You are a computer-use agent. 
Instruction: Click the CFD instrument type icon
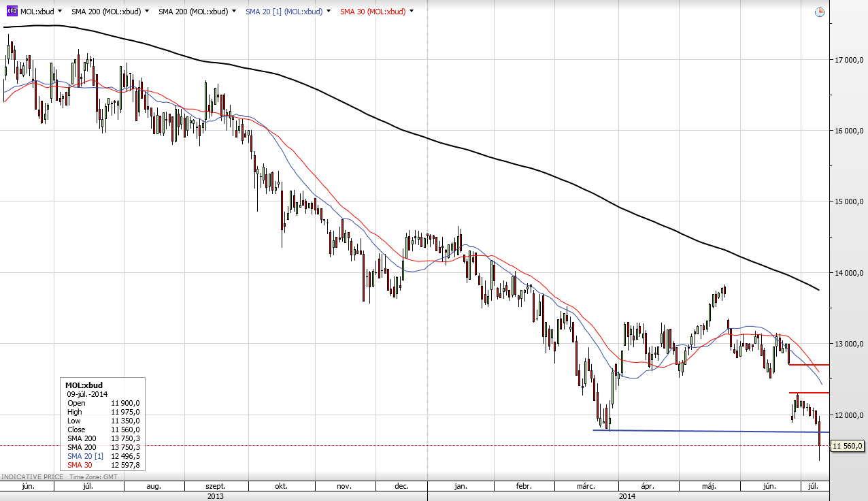12,12
